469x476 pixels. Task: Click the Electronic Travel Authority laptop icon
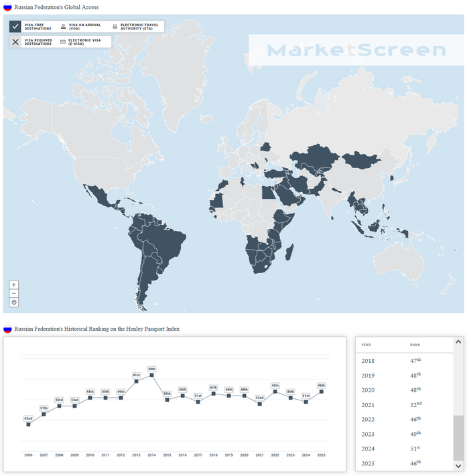115,27
